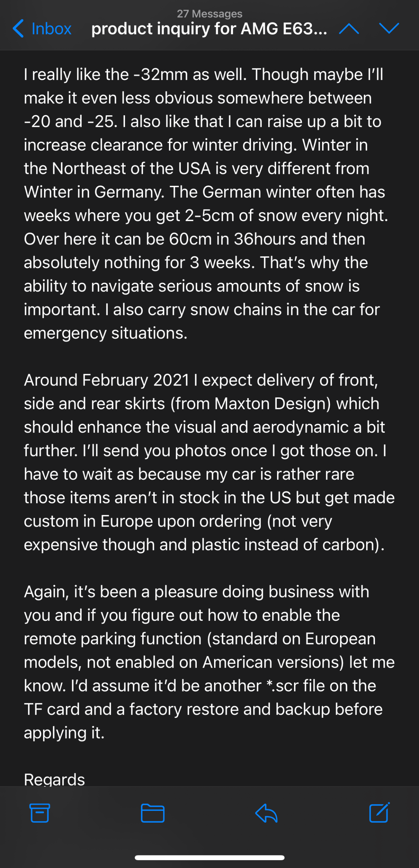Tap the 'remote parking function' phrase
The width and height of the screenshot is (419, 868).
coord(113,639)
